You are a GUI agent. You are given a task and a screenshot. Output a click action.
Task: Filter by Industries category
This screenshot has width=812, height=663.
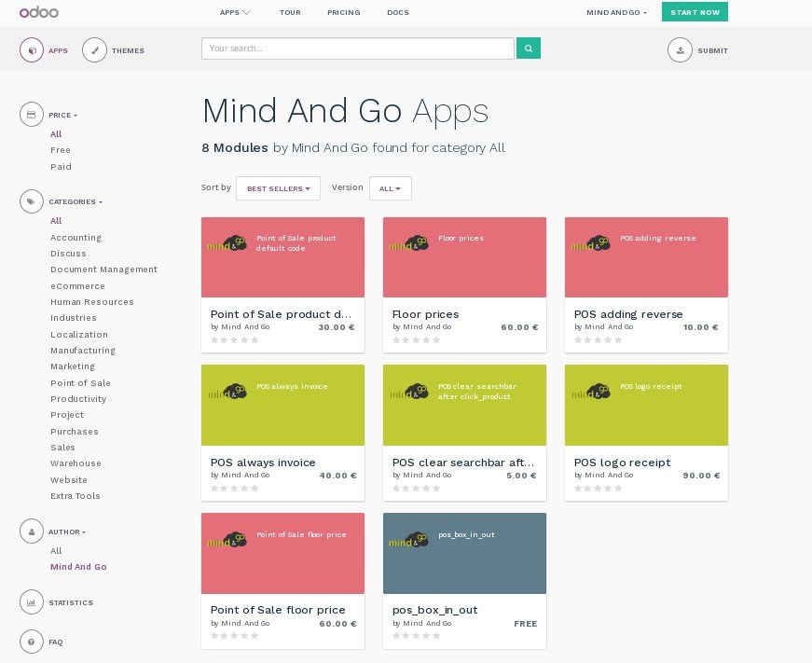coord(74,318)
